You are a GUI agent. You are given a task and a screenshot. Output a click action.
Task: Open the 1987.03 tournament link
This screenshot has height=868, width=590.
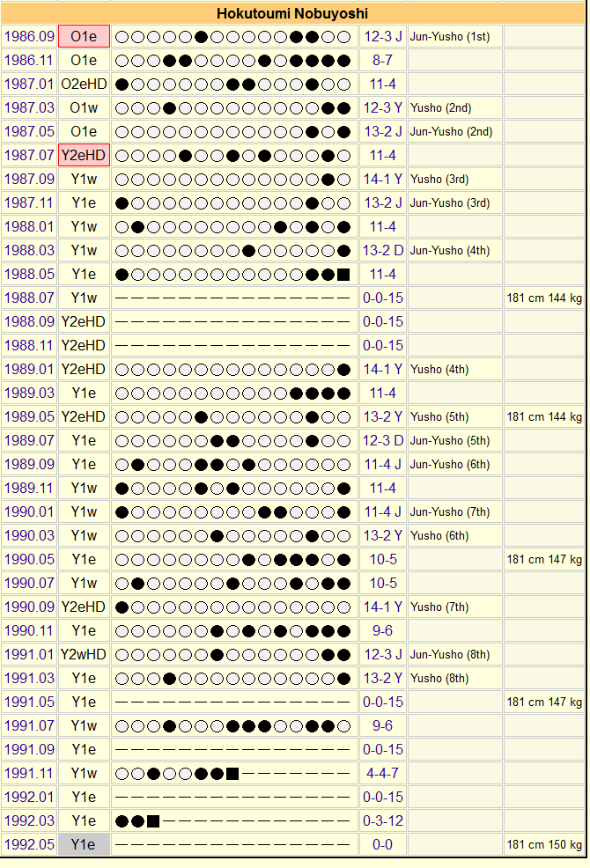tap(29, 108)
